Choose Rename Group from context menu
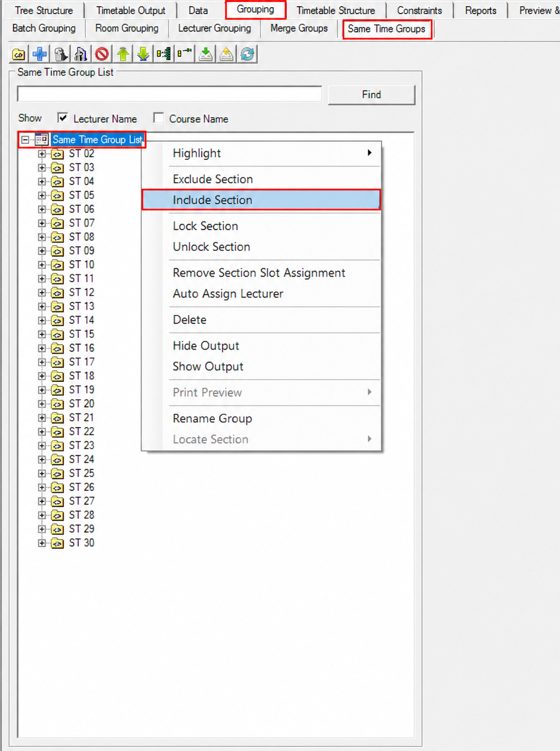 click(261, 418)
